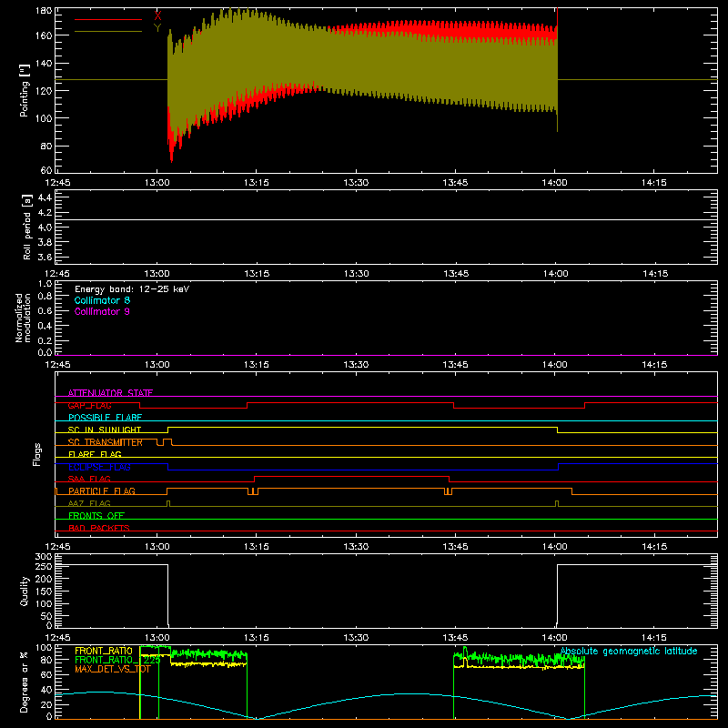
Task: Click the 13:15 tick under Pointing plot
Action: pos(257,183)
